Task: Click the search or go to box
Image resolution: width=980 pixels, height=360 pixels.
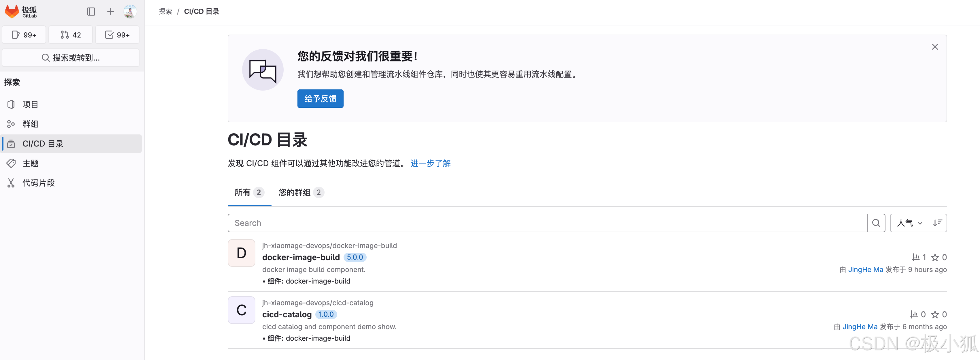Action: (71, 57)
